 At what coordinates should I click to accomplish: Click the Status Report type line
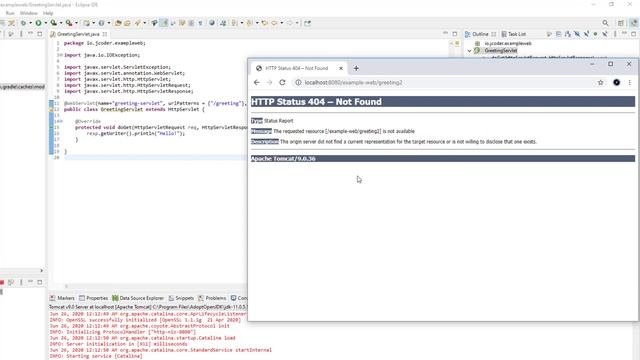click(272, 121)
